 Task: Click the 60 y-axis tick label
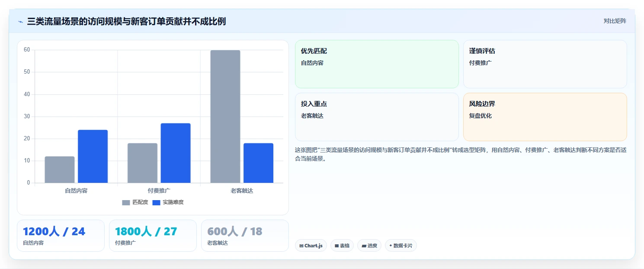pos(27,50)
